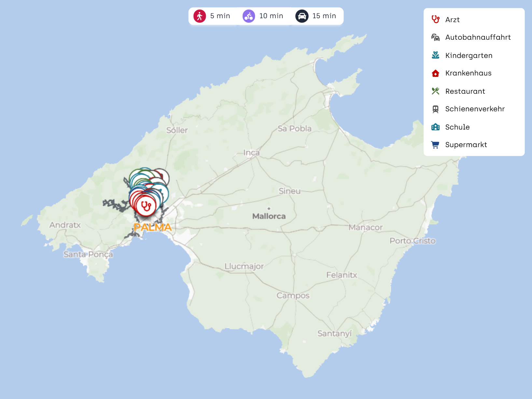Click the orange PALMA city label
The height and width of the screenshot is (399, 532).
coord(152,227)
